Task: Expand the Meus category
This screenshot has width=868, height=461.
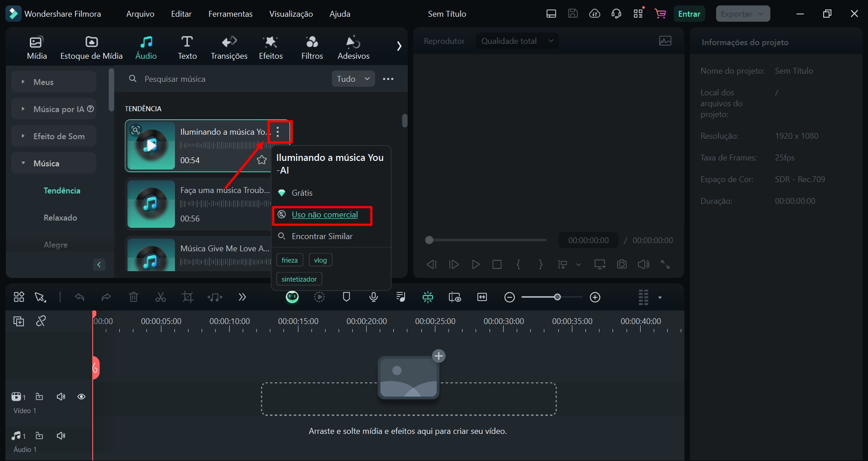Action: (54, 82)
